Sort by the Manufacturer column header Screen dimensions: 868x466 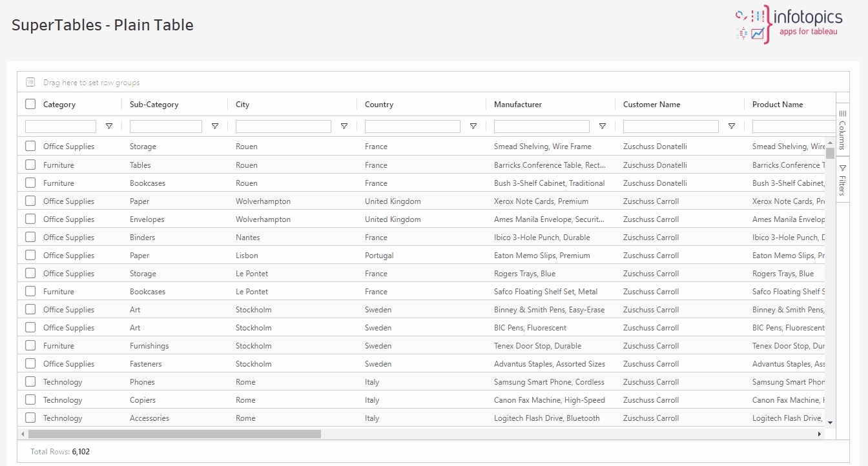517,105
